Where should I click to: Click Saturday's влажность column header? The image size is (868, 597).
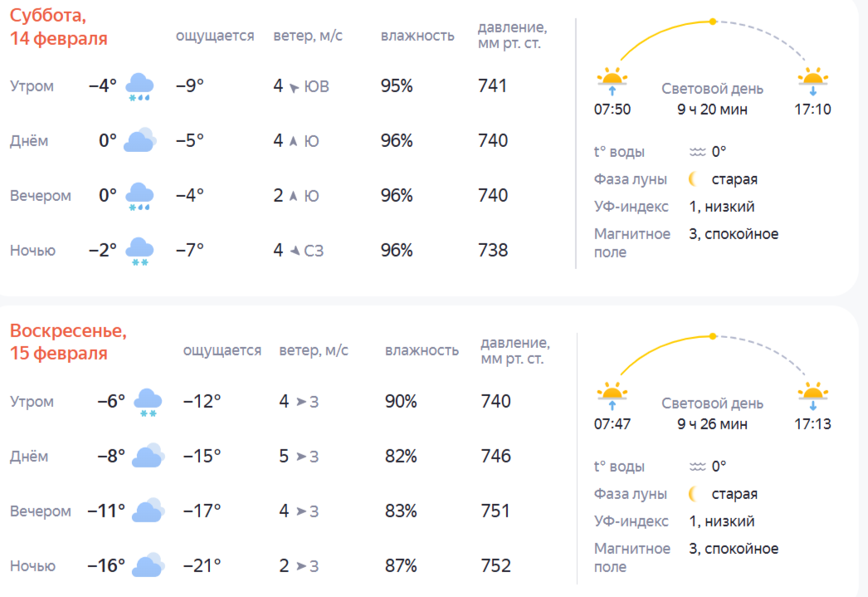click(417, 36)
